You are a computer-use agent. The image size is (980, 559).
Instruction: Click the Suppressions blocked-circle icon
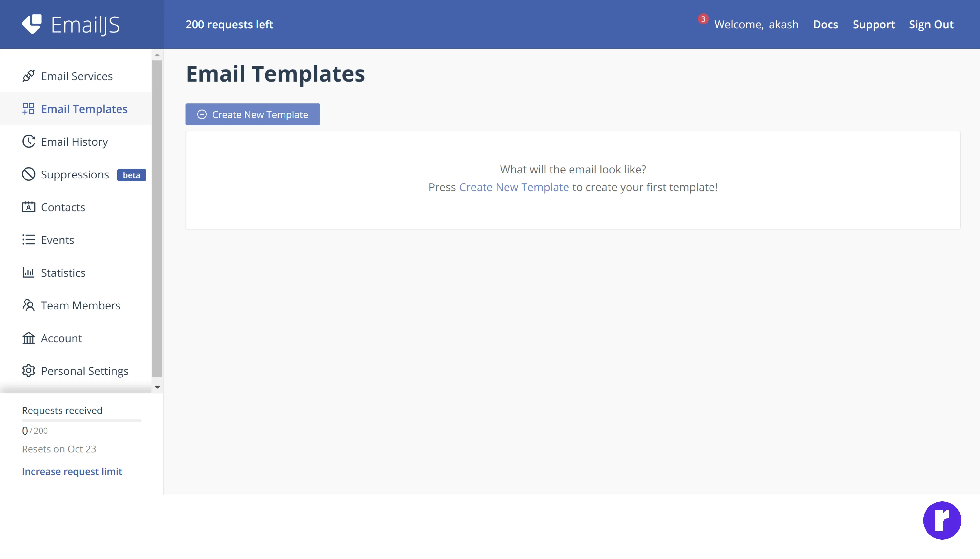[28, 174]
